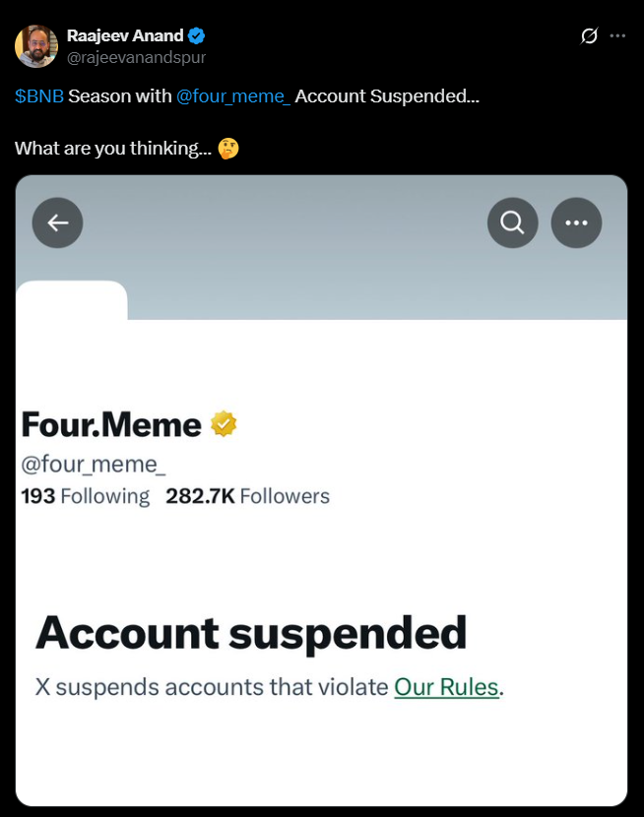
Task: Open the 193 Following list
Action: 86,496
